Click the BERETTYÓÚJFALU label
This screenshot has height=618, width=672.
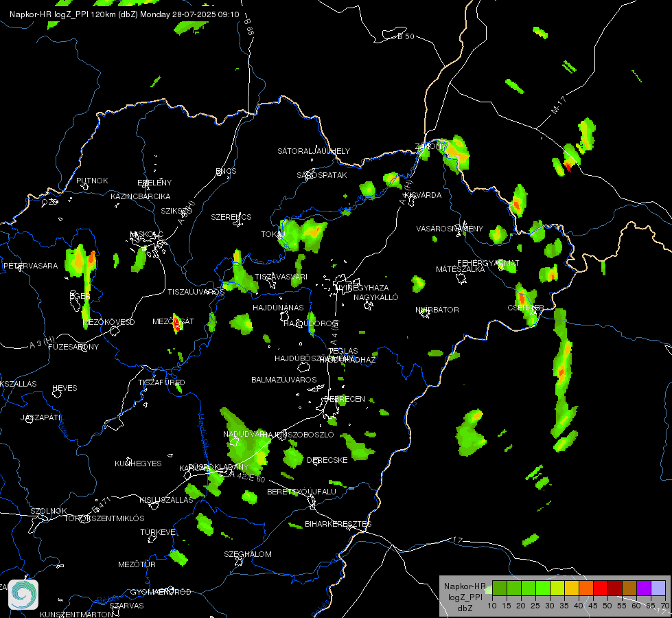302,492
